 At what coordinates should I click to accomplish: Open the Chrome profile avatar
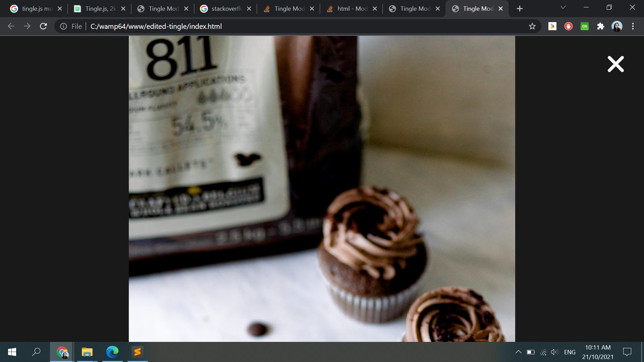click(x=617, y=26)
